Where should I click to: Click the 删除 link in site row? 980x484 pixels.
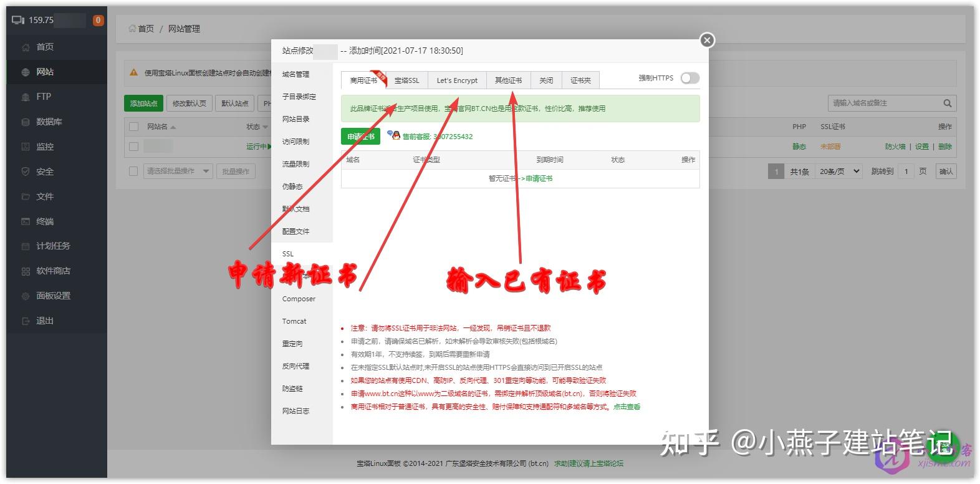pos(945,147)
